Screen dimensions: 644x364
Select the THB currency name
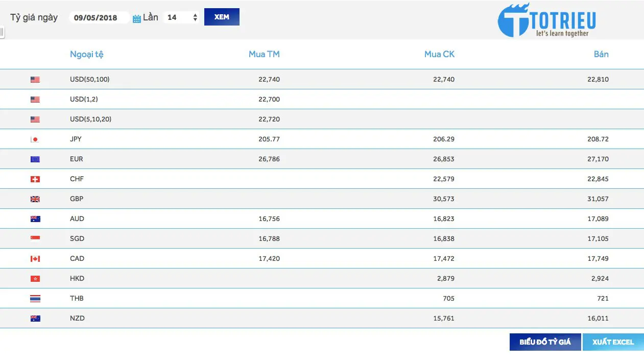[77, 298]
